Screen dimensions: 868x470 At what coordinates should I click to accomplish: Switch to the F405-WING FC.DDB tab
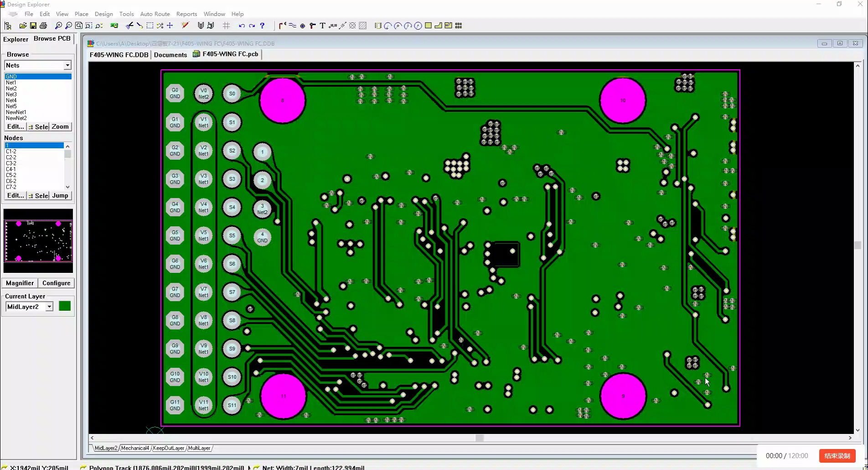(119, 55)
